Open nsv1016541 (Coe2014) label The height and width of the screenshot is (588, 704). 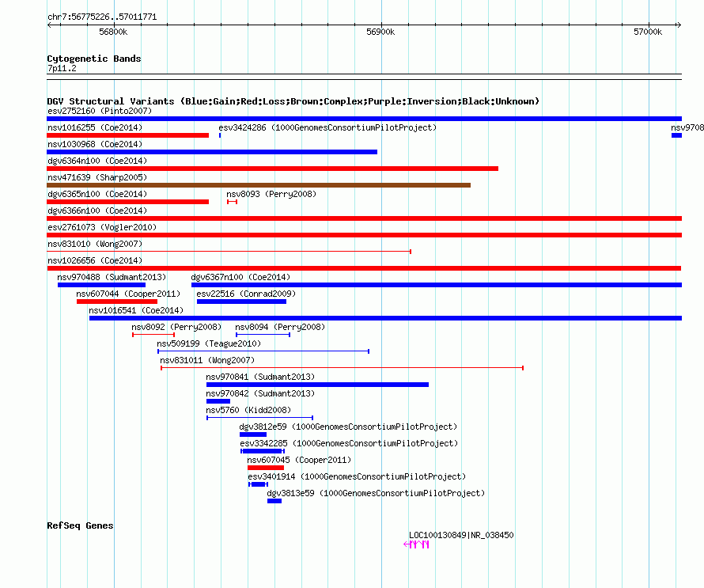click(136, 310)
